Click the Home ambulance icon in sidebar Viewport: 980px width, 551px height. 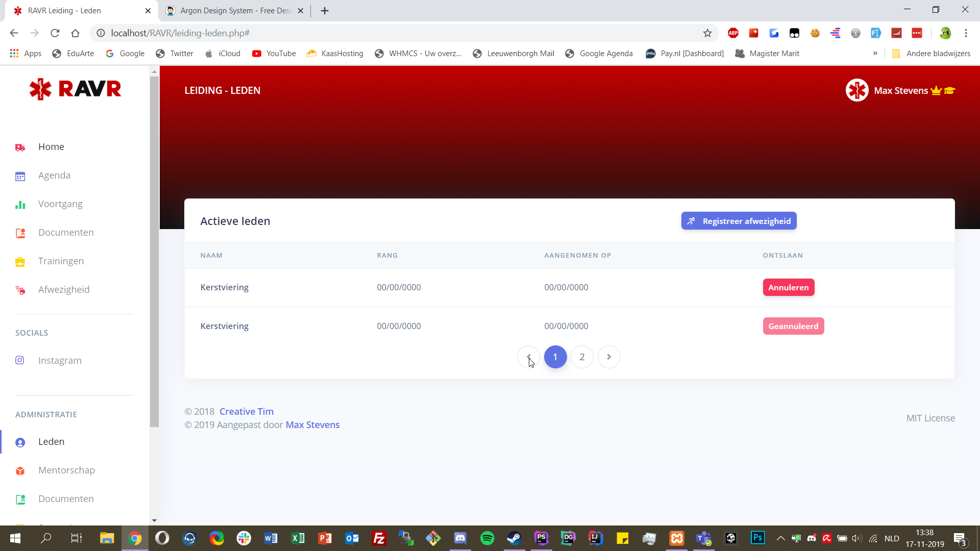tap(20, 147)
